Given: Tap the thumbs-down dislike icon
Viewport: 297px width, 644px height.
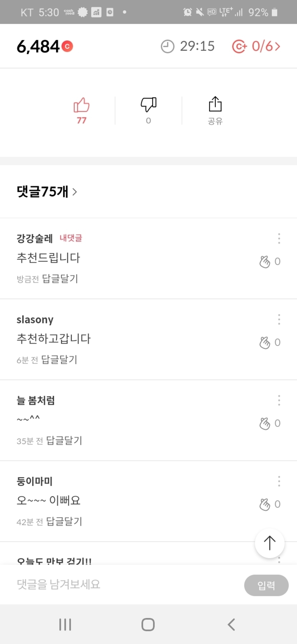Looking at the screenshot, I should (148, 105).
